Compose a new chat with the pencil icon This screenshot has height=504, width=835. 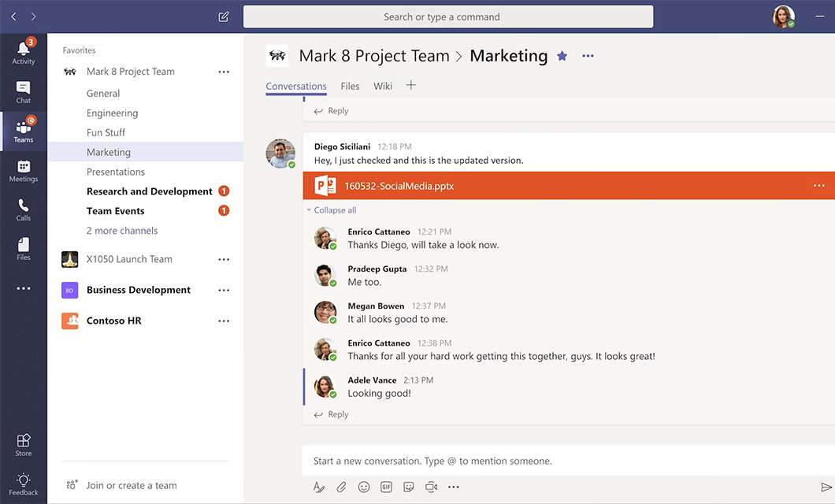tap(223, 16)
